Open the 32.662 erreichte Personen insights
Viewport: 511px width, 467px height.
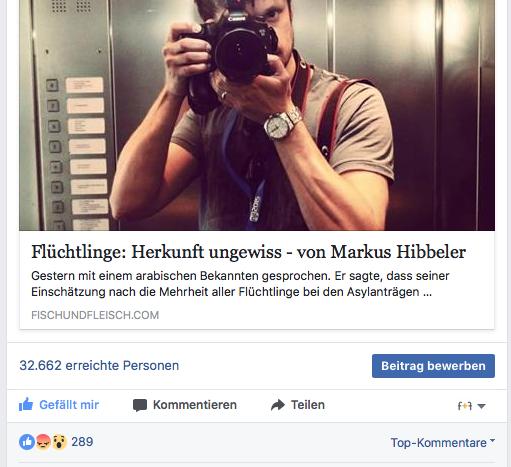coord(99,365)
